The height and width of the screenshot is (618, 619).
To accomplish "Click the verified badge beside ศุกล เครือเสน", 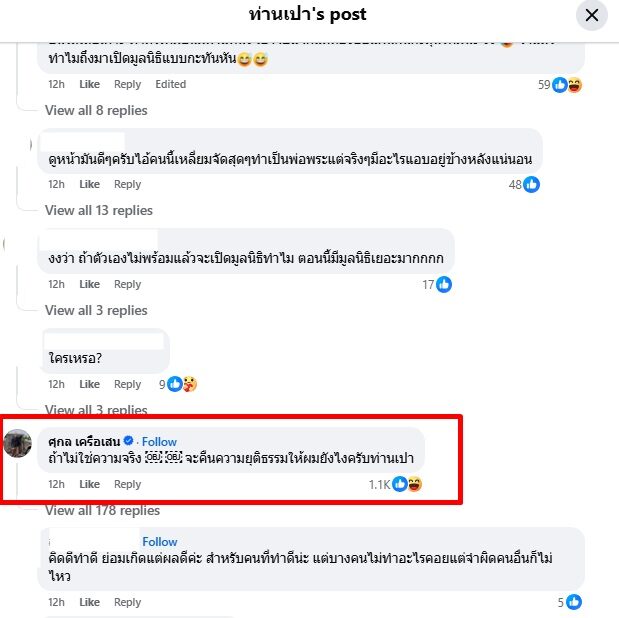I will coord(128,440).
